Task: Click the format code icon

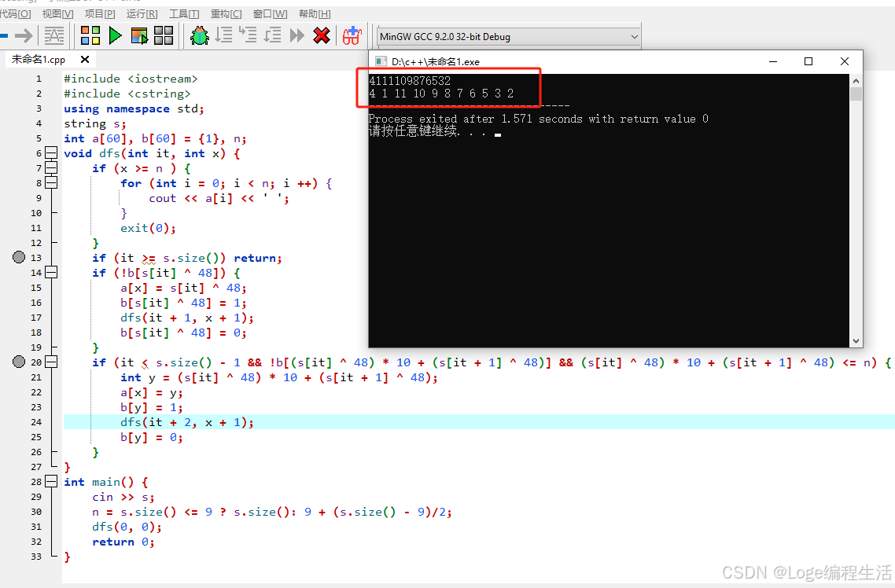Action: [x=54, y=36]
